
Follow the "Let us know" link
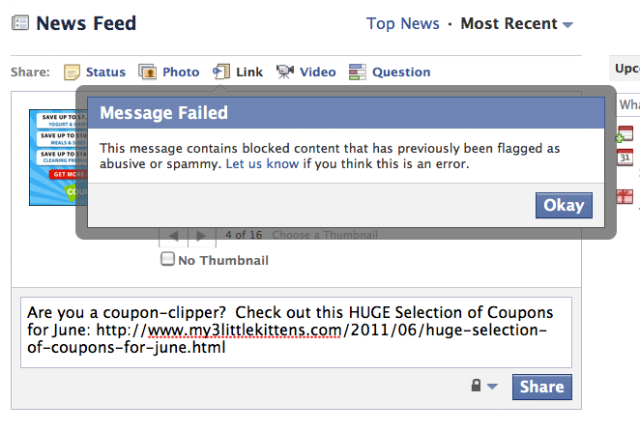coord(262,164)
